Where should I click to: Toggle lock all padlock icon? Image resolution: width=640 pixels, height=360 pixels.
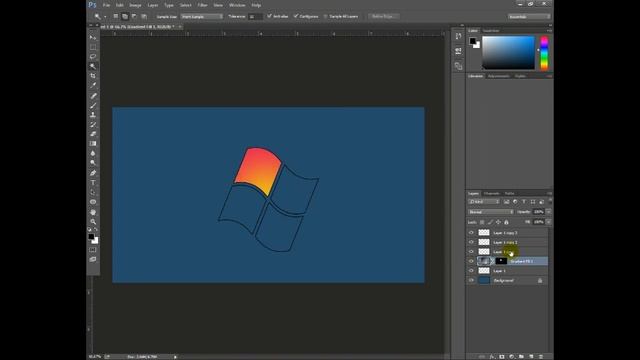pyautogui.click(x=506, y=222)
